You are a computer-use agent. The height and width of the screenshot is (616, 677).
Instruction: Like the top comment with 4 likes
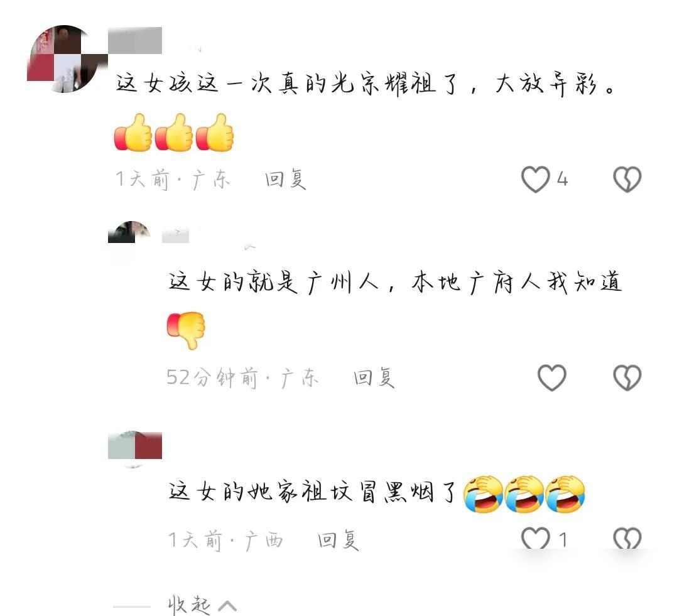(x=535, y=179)
